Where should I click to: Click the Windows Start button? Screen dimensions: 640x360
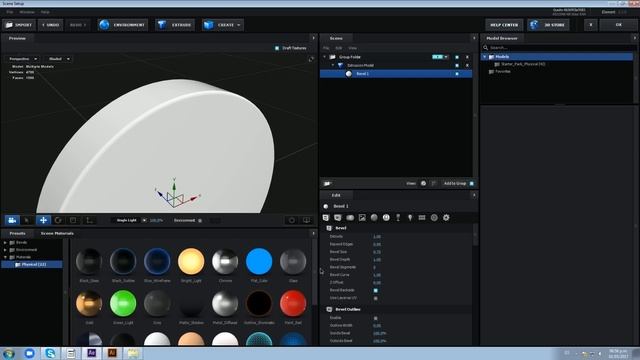click(x=9, y=353)
